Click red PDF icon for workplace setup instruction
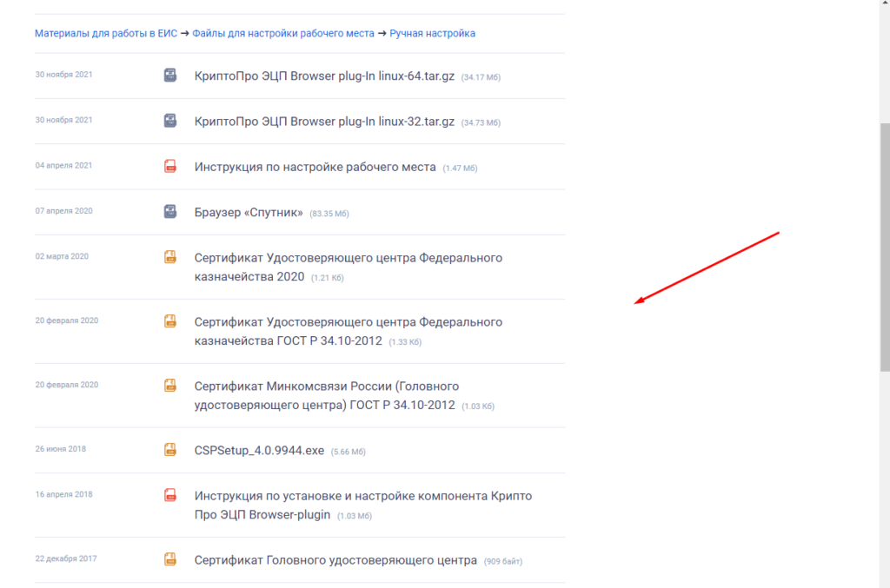 170,166
